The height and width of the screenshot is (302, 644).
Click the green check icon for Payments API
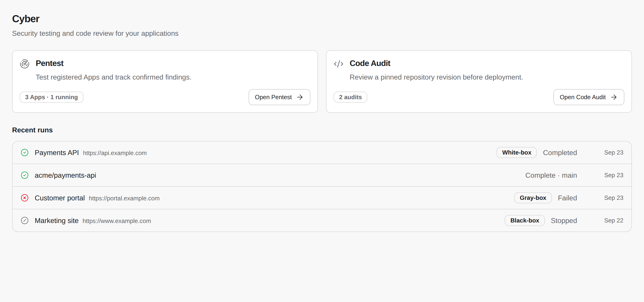click(x=25, y=153)
